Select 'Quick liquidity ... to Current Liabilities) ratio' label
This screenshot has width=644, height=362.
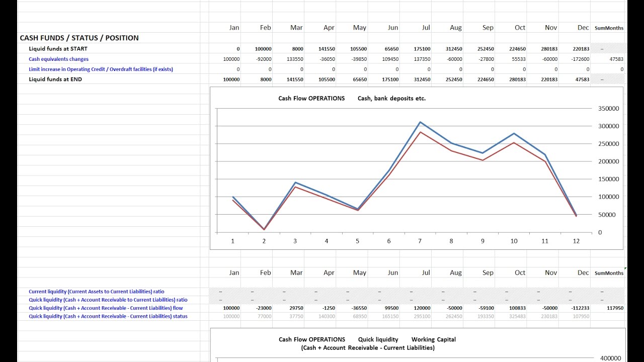point(108,300)
